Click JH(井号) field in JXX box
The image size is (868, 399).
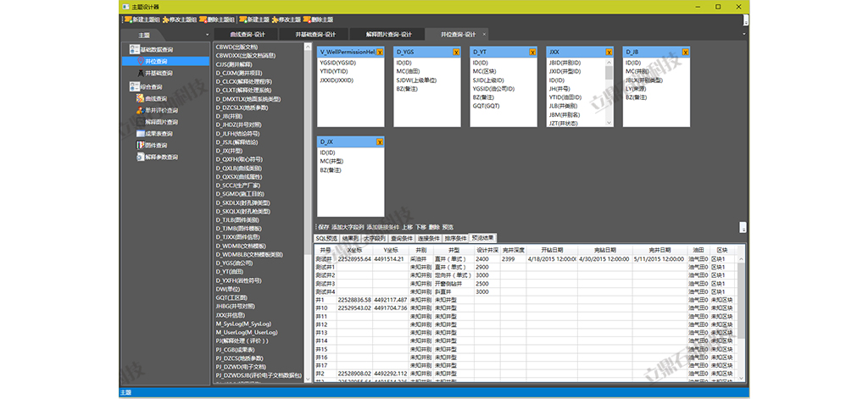coord(559,89)
